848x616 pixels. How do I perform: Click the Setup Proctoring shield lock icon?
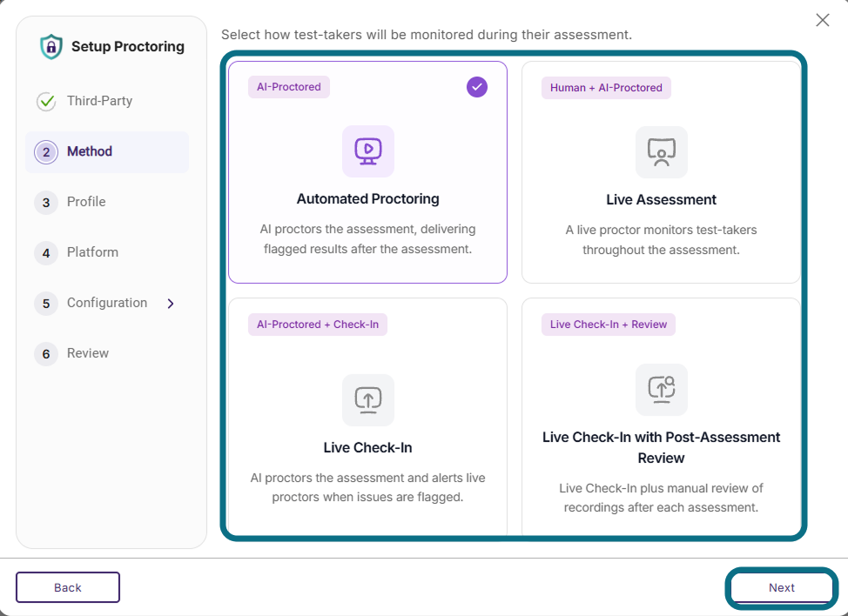tap(51, 46)
